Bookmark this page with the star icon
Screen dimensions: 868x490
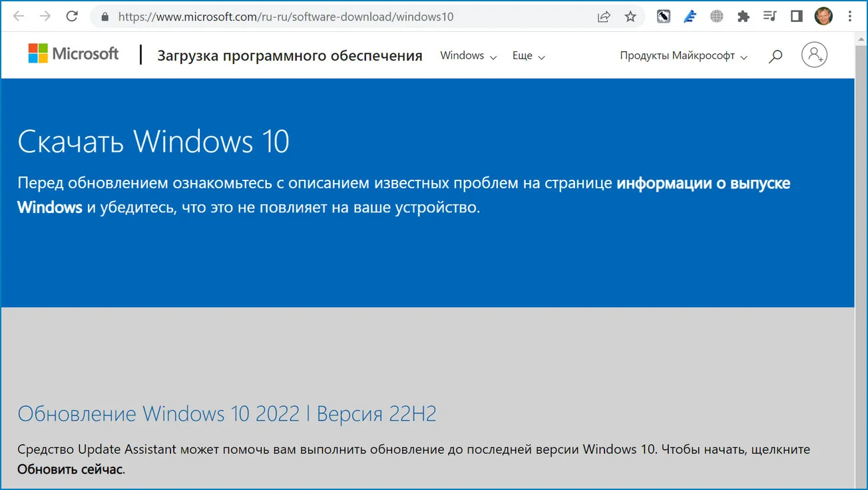(x=630, y=17)
